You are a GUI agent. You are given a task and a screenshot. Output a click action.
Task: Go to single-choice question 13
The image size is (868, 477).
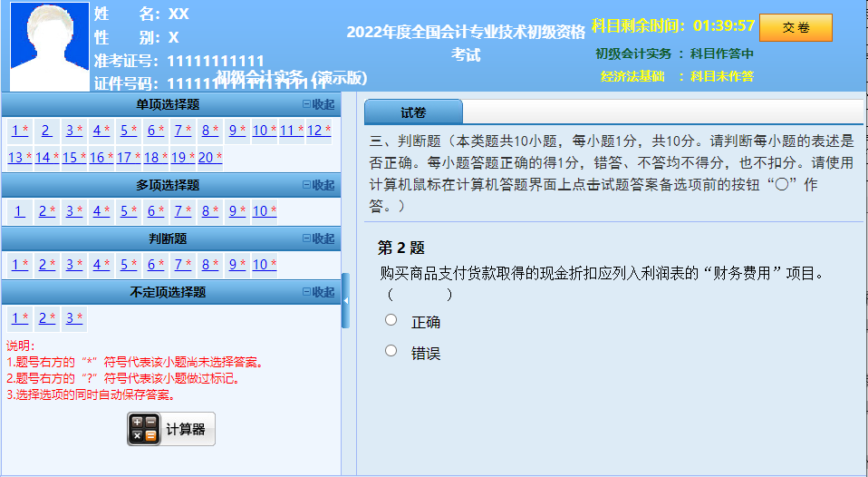(x=18, y=158)
